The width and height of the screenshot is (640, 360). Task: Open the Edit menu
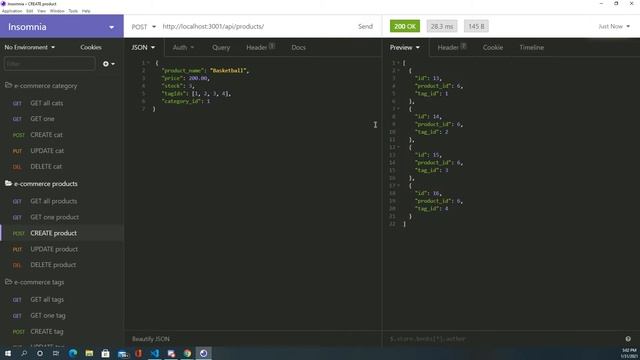point(29,11)
